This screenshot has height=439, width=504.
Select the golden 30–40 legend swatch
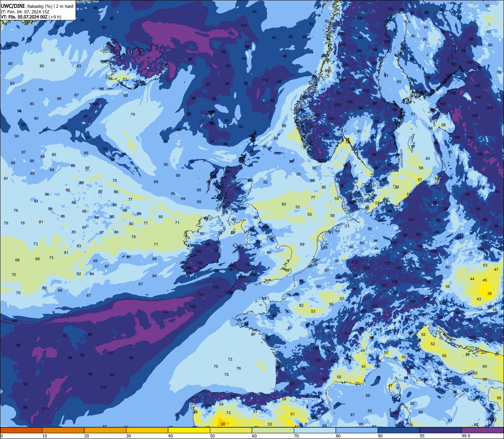147,430
